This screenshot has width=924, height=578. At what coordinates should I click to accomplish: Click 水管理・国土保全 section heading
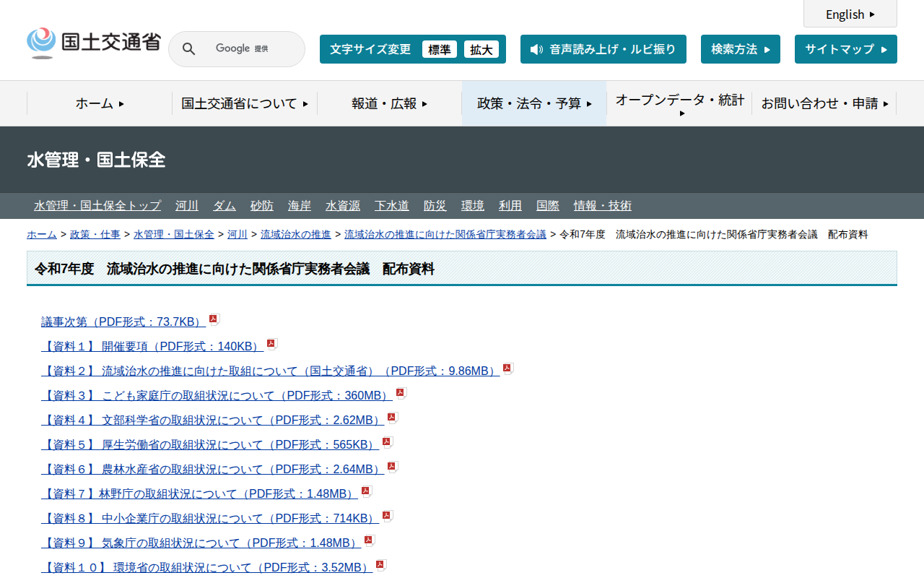coord(96,160)
